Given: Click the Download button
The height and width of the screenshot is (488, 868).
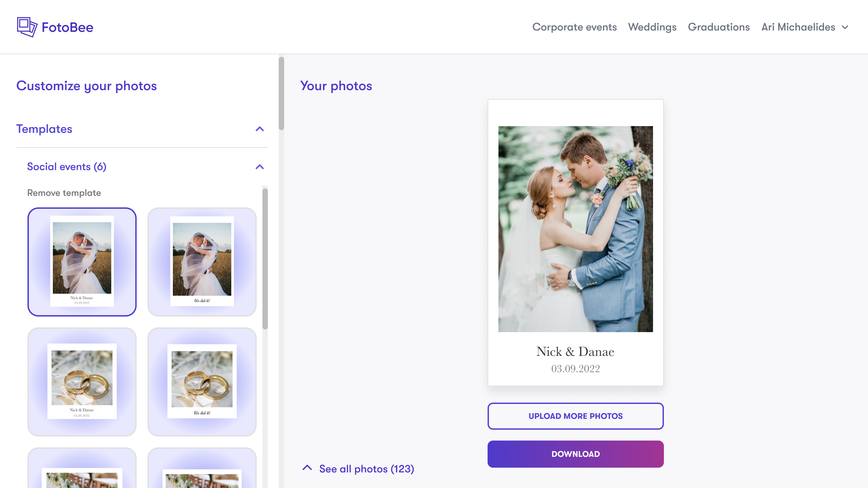Looking at the screenshot, I should pos(575,454).
